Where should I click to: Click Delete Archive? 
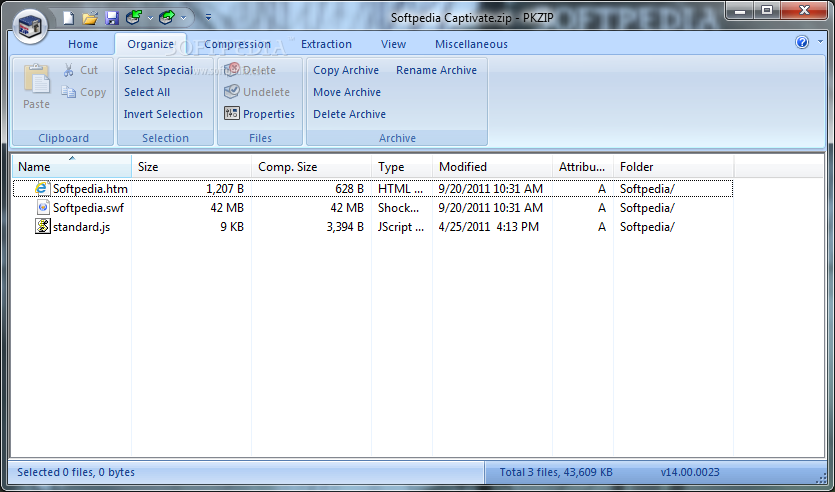point(349,114)
